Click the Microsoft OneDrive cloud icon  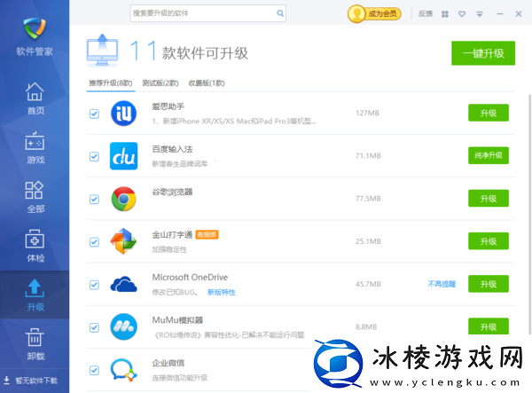(x=124, y=285)
